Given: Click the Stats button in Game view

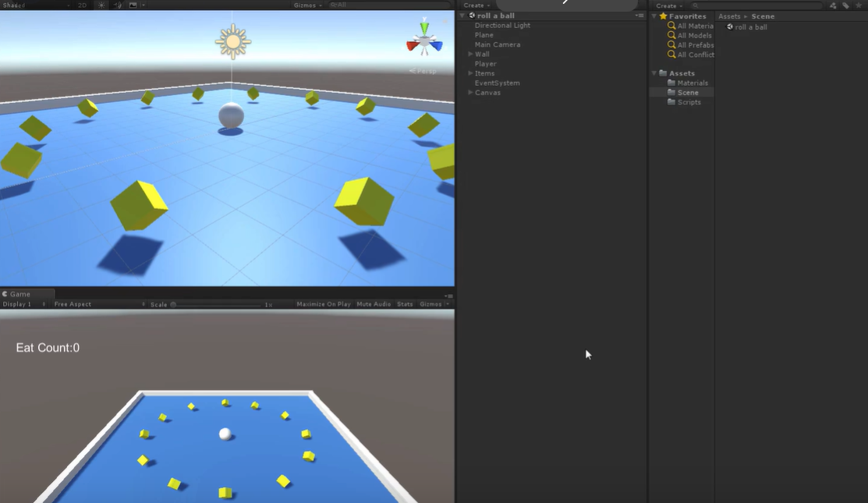Looking at the screenshot, I should click(x=405, y=304).
